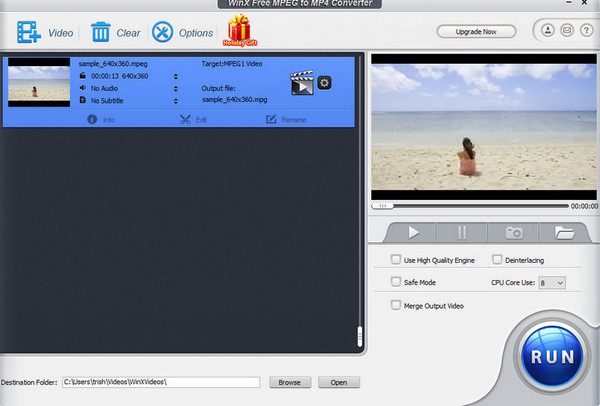Start conversion with the RUN button
Screen dimensions: 600x406
pyautogui.click(x=553, y=357)
